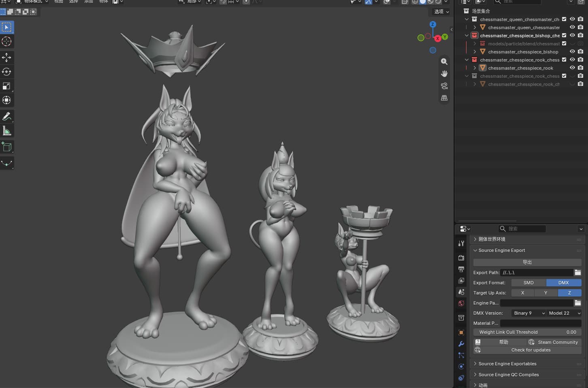
Task: Toggle the camera view icon
Action: (444, 86)
